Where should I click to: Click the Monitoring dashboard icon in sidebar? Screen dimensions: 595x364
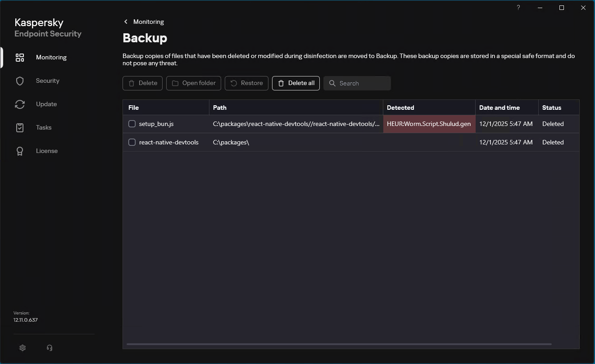coord(20,58)
